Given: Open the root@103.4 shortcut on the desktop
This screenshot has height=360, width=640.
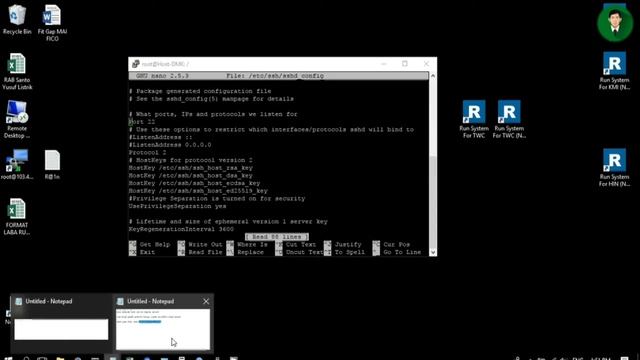Looking at the screenshot, I should [x=17, y=164].
